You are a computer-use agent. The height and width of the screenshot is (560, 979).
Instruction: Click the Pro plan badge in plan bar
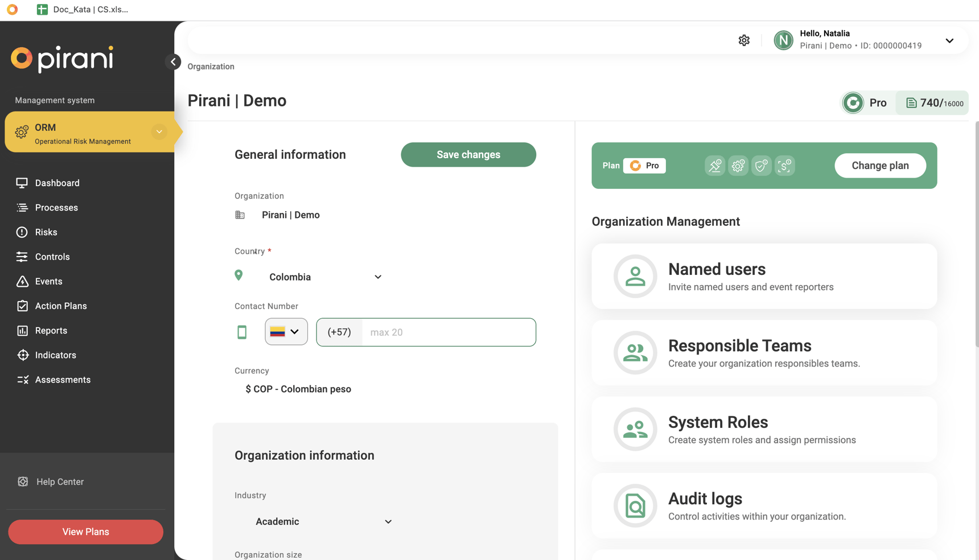[x=644, y=166]
